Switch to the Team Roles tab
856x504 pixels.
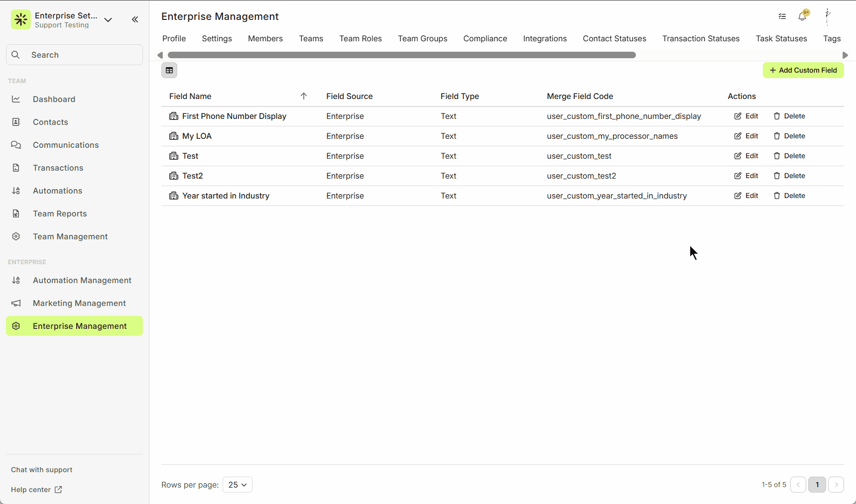tap(361, 38)
